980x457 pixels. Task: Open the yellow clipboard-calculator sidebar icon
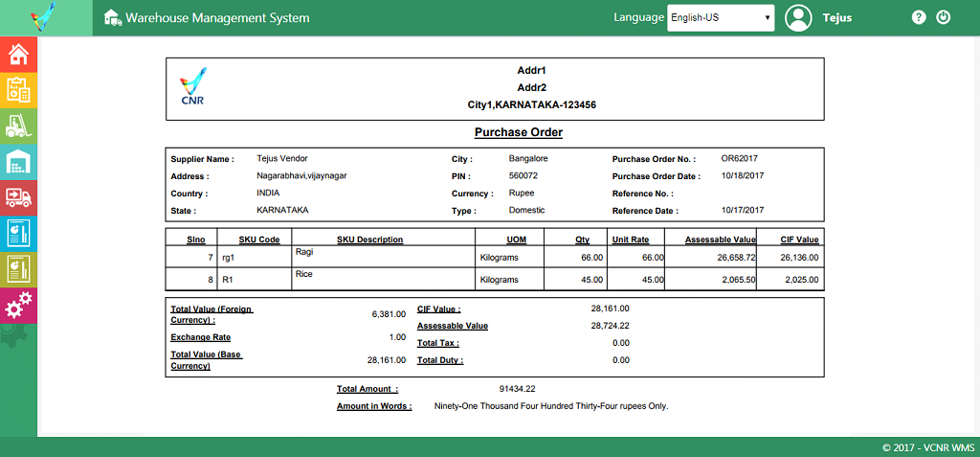(x=18, y=90)
